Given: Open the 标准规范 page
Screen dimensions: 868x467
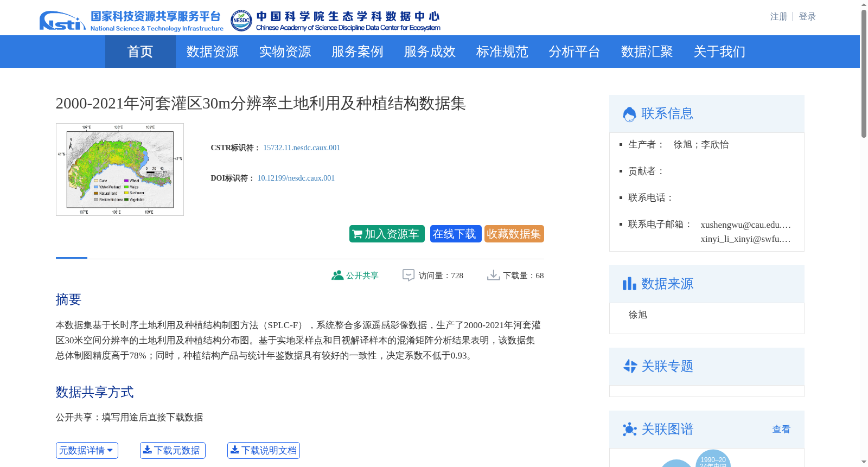Looking at the screenshot, I should [502, 52].
